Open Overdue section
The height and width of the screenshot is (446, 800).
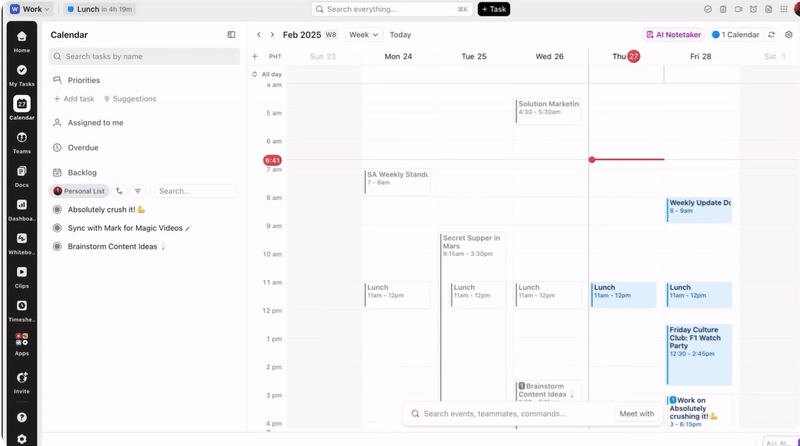[x=83, y=147]
